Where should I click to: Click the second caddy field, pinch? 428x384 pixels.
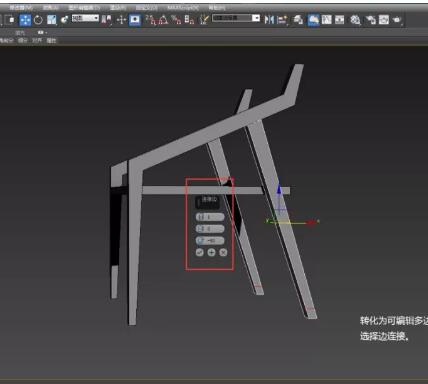[x=210, y=229]
